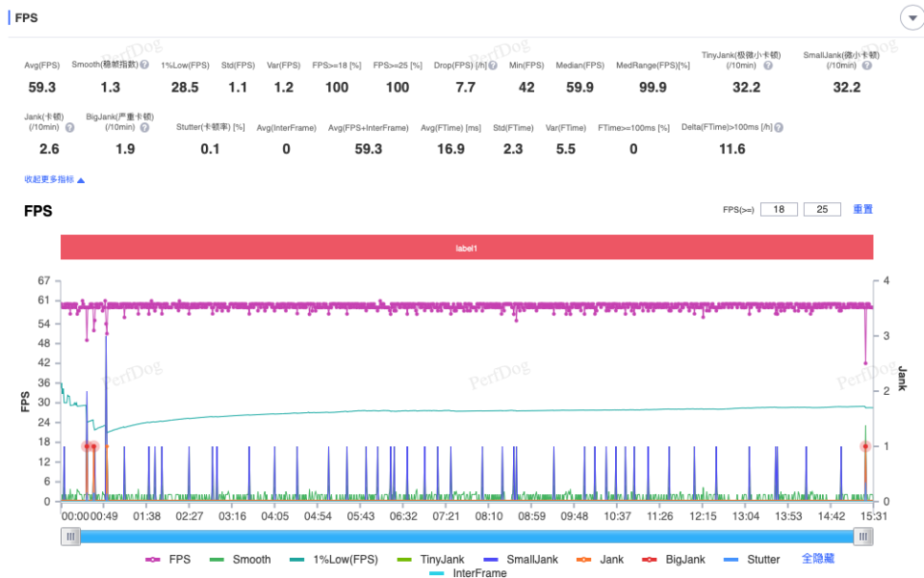Click the Stutter value 0.1
Viewport: 924px width, 578px height.
click(x=210, y=149)
